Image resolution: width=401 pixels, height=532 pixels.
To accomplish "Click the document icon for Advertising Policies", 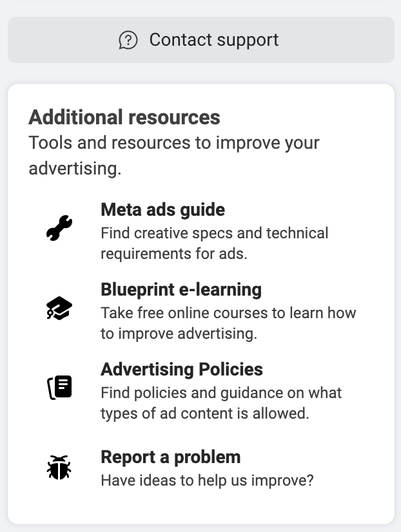I will 59,388.
